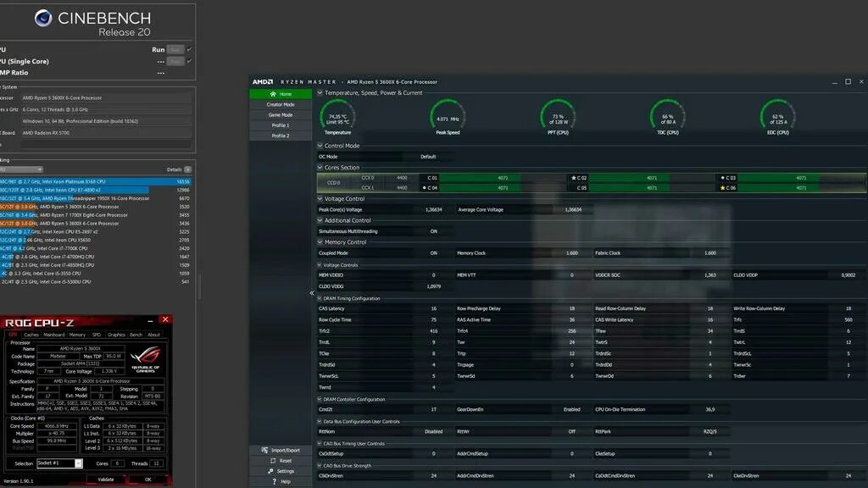This screenshot has height=488, width=868.
Task: Click the PPT (CPU) gauge dial
Action: [558, 116]
